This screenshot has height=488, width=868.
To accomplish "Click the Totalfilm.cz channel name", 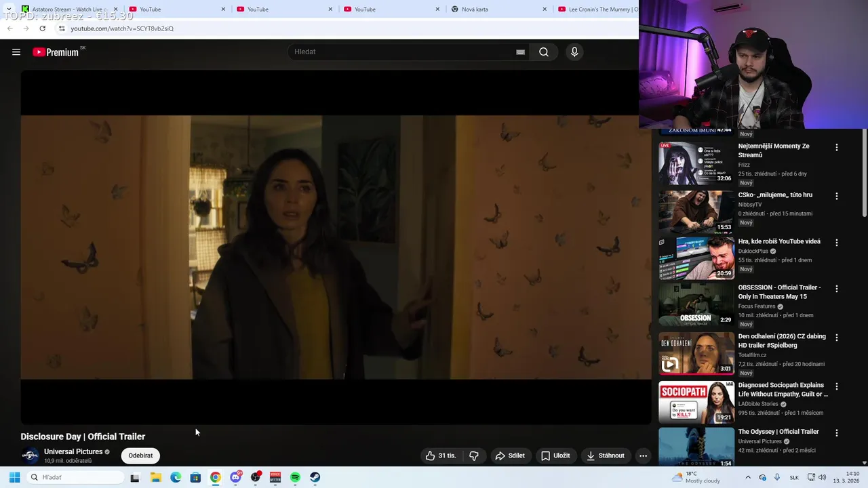I will pos(752,355).
